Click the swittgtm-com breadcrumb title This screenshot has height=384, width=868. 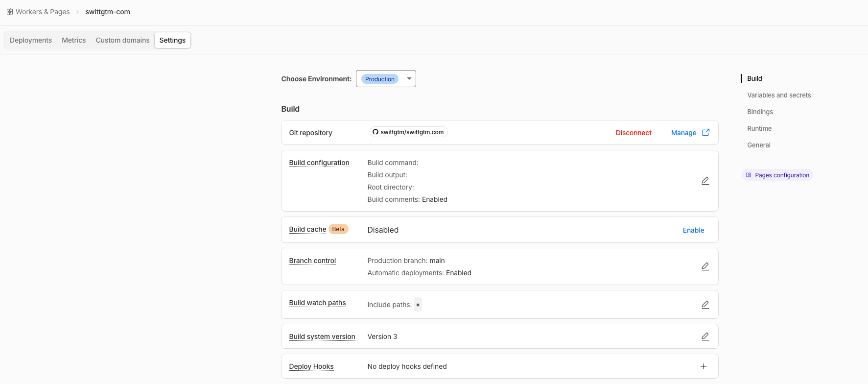pyautogui.click(x=108, y=12)
